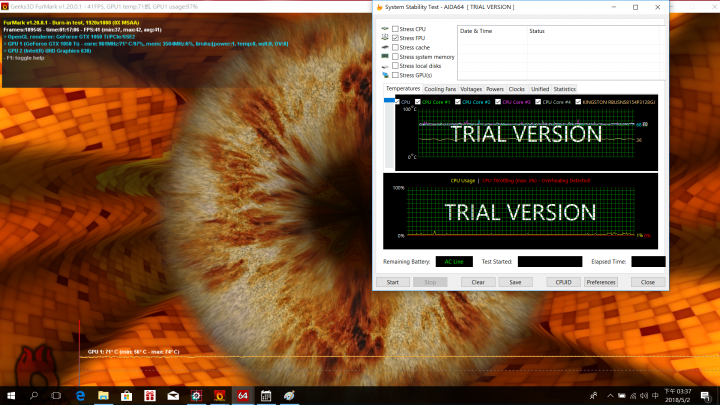This screenshot has height=405, width=720.
Task: Click AC Line battery status field
Action: pyautogui.click(x=454, y=262)
